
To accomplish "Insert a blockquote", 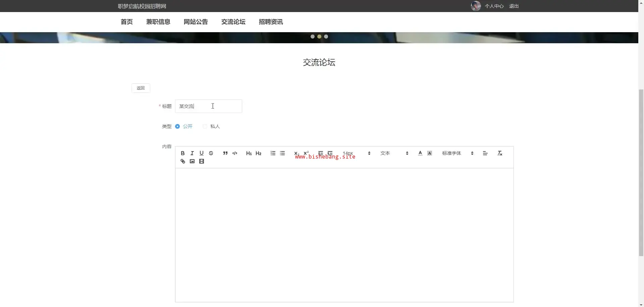I will 225,153.
